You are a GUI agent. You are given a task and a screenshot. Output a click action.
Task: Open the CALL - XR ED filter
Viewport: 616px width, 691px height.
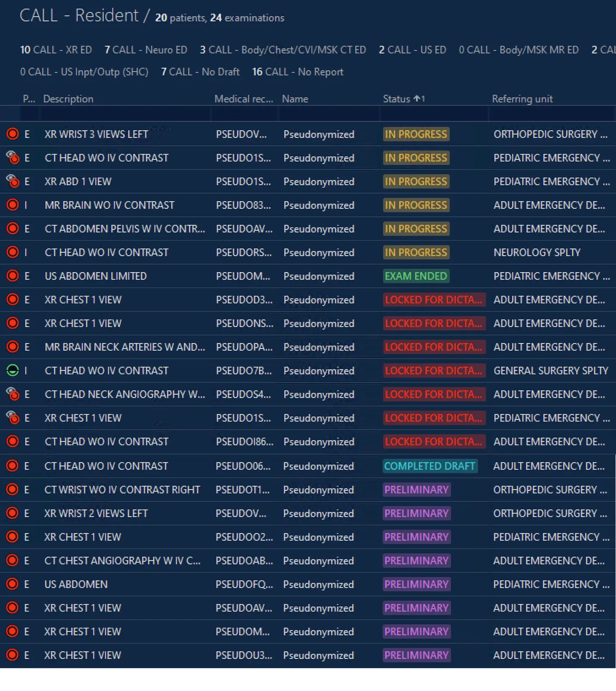point(56,50)
